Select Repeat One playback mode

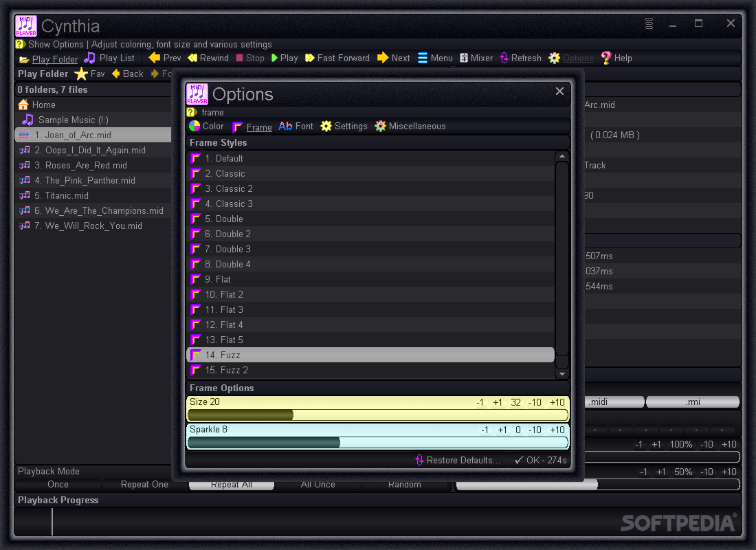144,485
